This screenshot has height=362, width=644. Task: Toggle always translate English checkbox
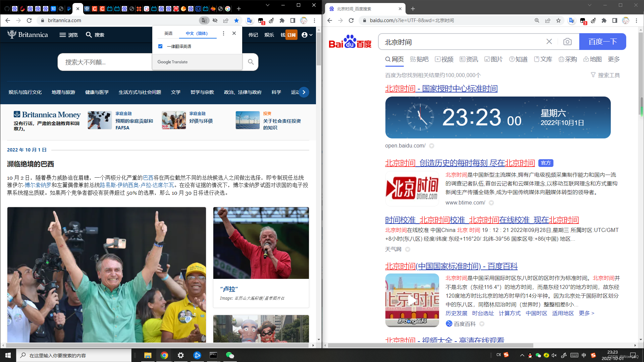click(x=160, y=46)
